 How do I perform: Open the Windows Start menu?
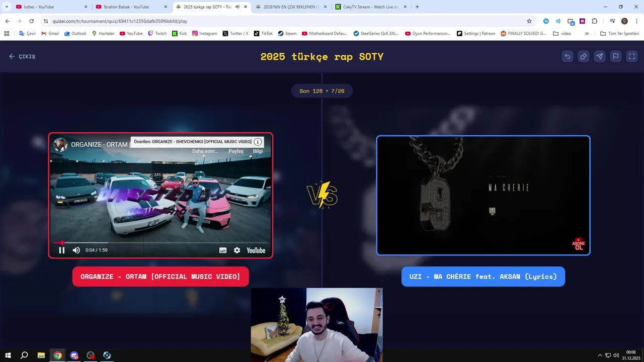pos(8,355)
